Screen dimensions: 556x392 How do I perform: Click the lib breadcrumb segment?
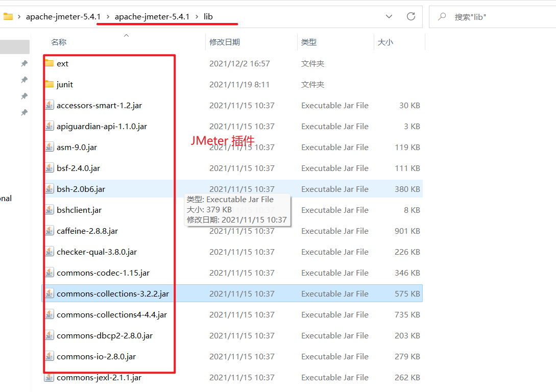pyautogui.click(x=208, y=17)
